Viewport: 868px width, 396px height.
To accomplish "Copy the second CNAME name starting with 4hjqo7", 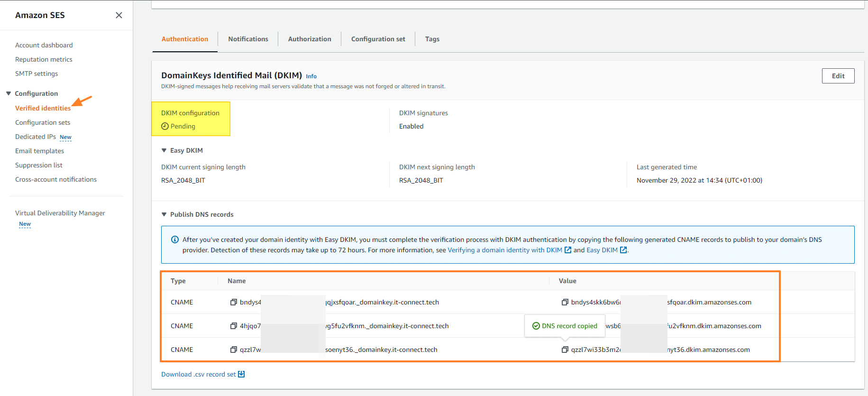I will 233,326.
